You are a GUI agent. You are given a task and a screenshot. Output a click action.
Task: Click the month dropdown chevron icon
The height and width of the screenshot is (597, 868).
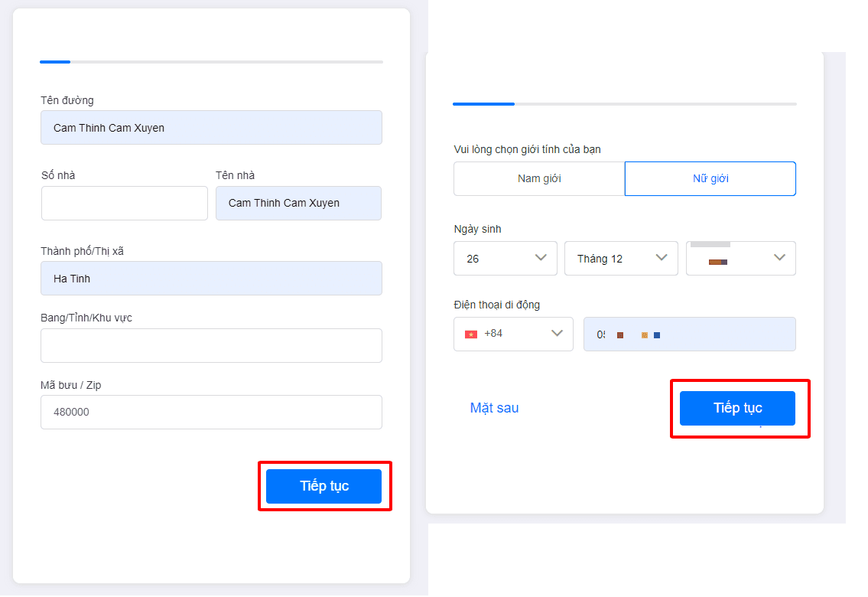(662, 257)
